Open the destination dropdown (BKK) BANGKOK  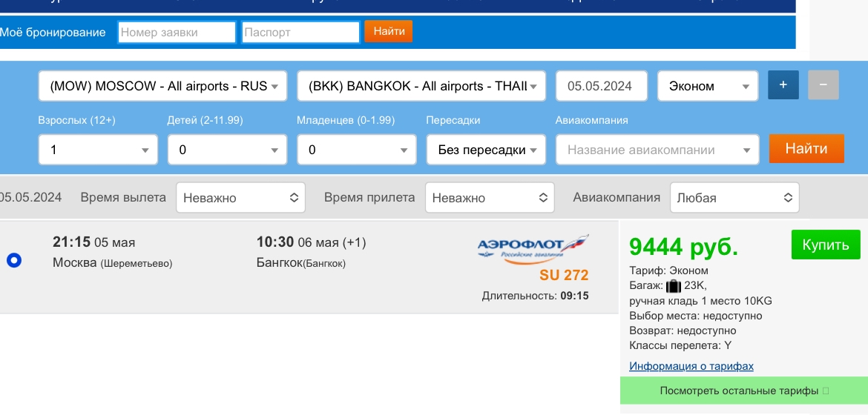pyautogui.click(x=421, y=86)
